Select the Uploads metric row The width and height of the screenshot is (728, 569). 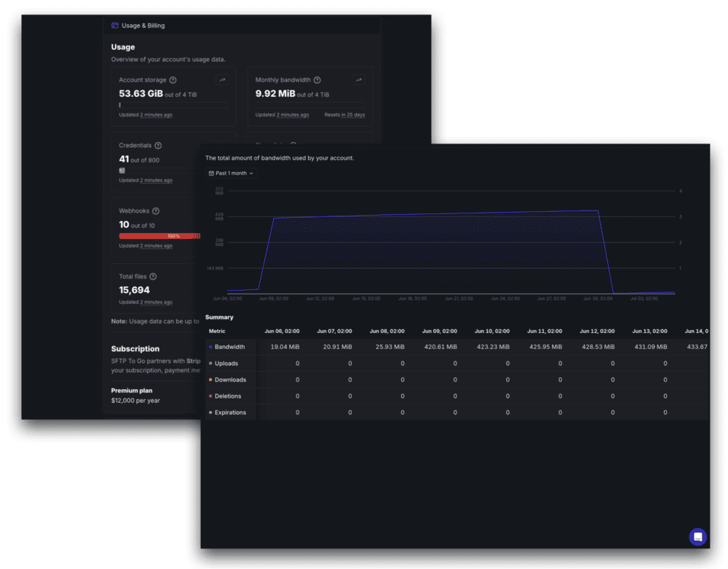[x=457, y=364]
